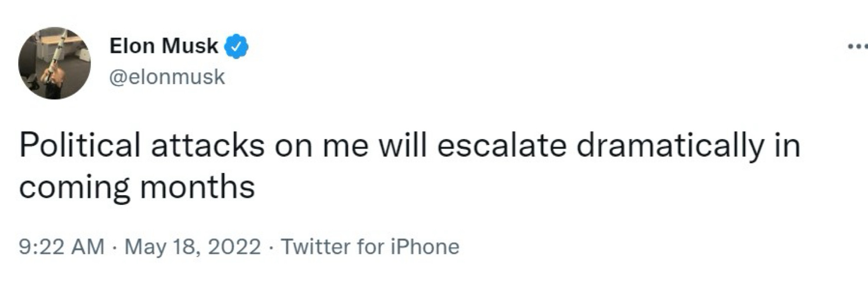Open the @elonmusk handle link

(167, 77)
